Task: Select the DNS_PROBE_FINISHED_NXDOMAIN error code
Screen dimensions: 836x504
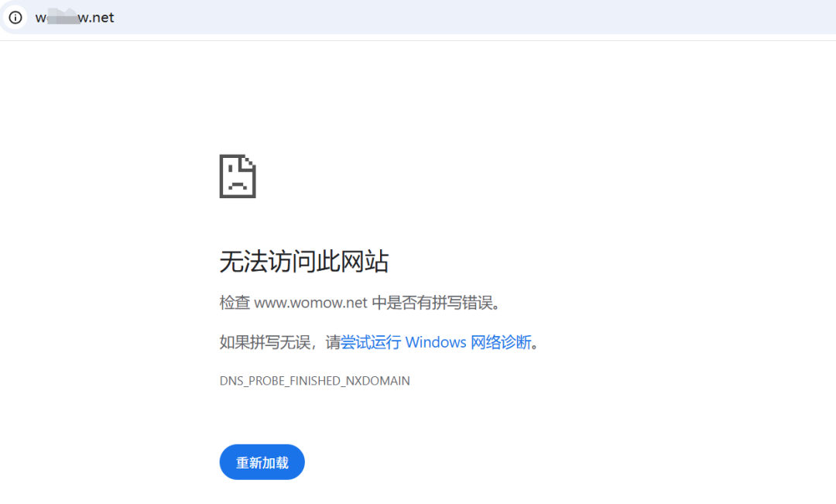Action: [x=314, y=380]
